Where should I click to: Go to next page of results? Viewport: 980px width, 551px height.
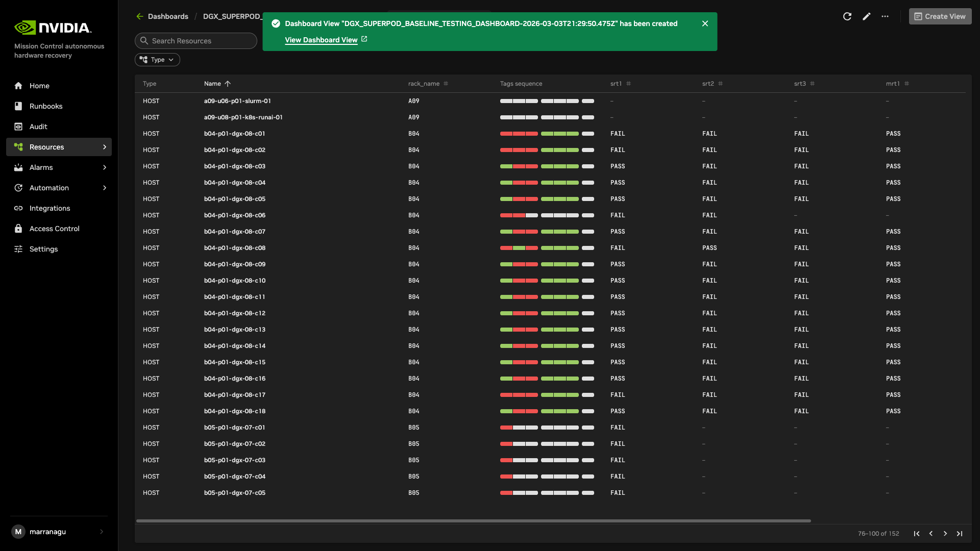click(945, 534)
